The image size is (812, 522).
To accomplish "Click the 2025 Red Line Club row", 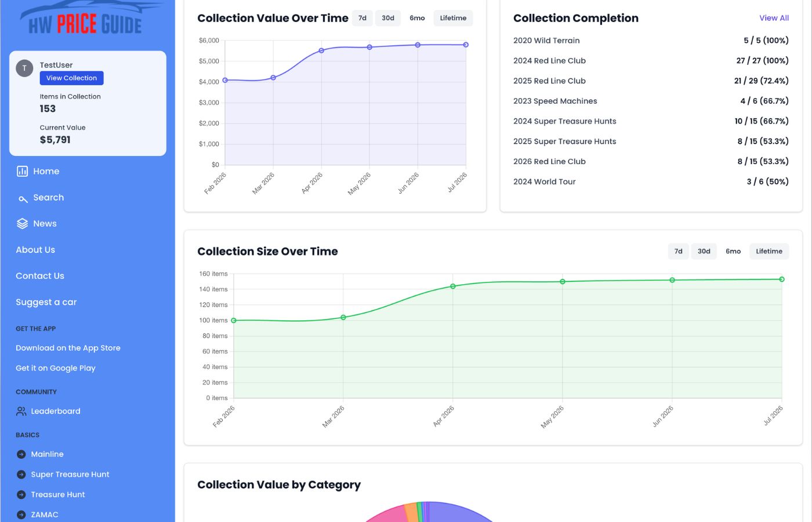I will (x=651, y=81).
